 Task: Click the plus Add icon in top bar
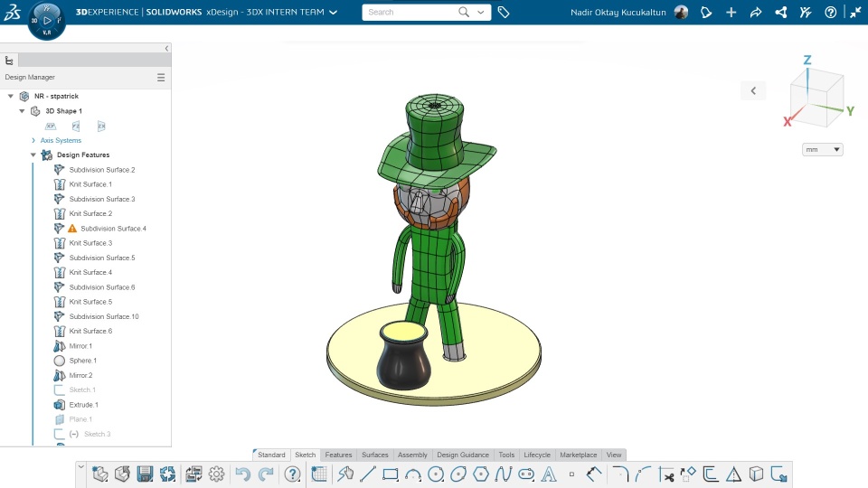(731, 12)
